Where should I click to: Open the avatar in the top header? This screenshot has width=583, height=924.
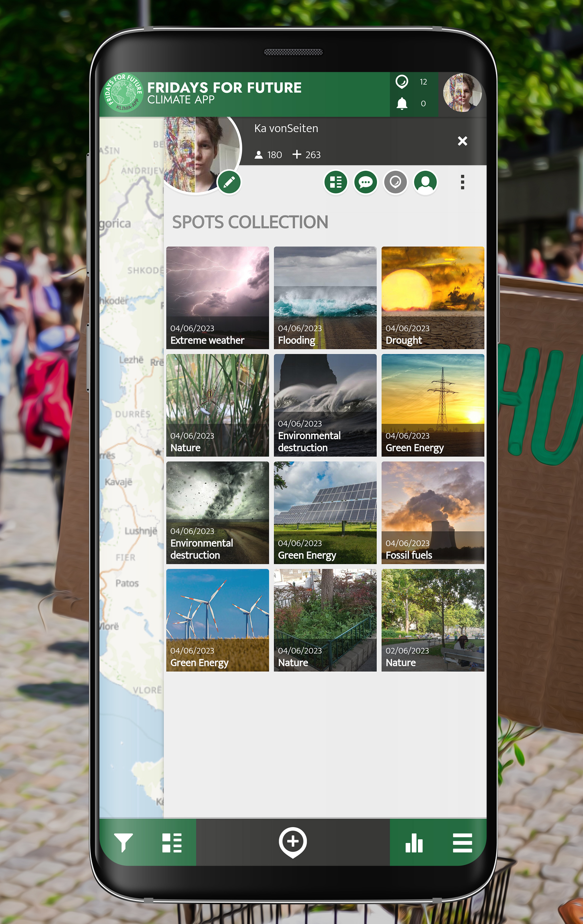462,93
